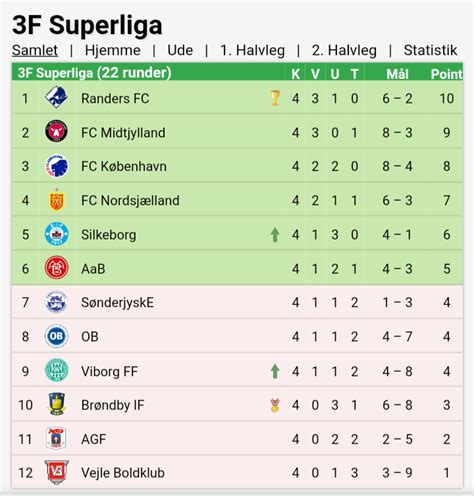Open the Viborg FF team link
474x496 pixels.
tap(109, 371)
